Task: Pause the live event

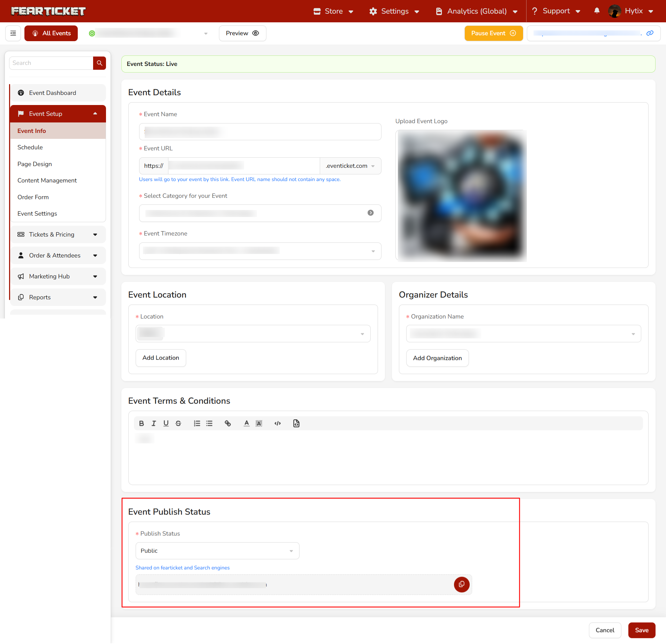Action: 493,33
